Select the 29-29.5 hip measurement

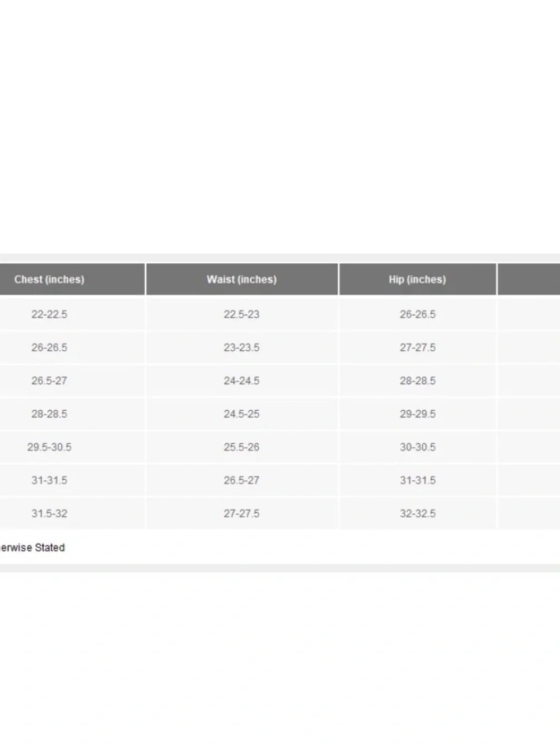coord(418,414)
